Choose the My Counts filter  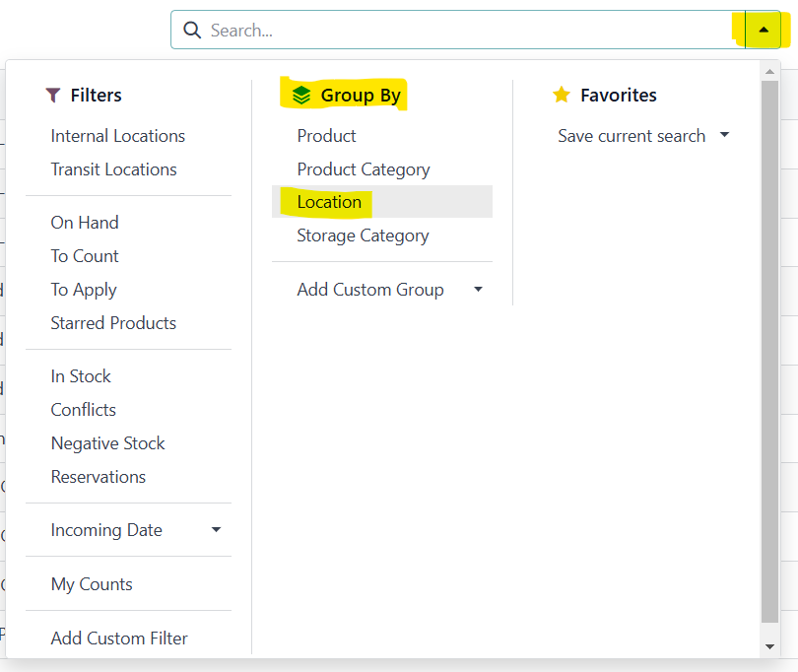pyautogui.click(x=92, y=584)
